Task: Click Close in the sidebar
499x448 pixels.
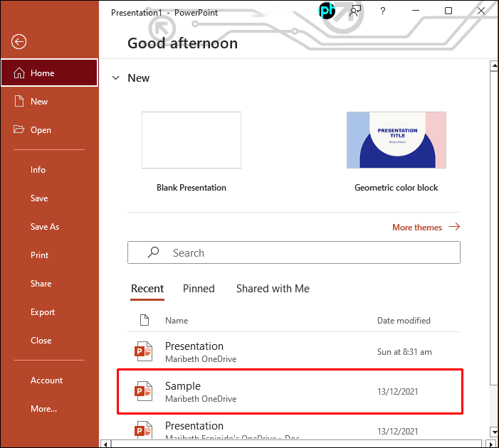Action: click(41, 340)
